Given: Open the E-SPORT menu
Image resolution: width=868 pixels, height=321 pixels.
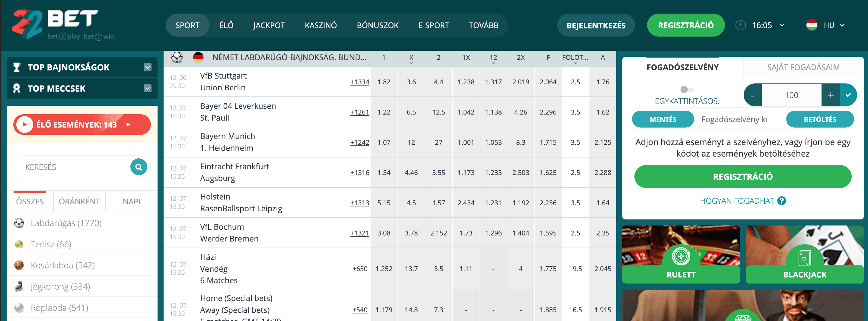Looking at the screenshot, I should [434, 25].
